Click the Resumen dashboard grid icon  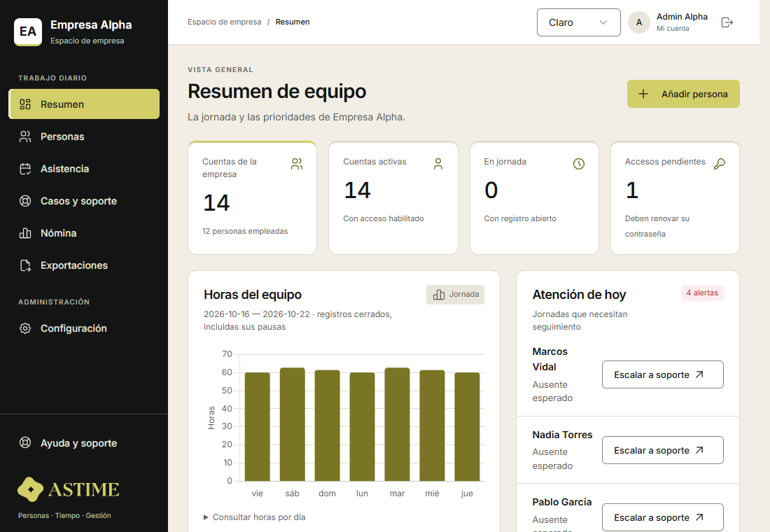click(25, 104)
